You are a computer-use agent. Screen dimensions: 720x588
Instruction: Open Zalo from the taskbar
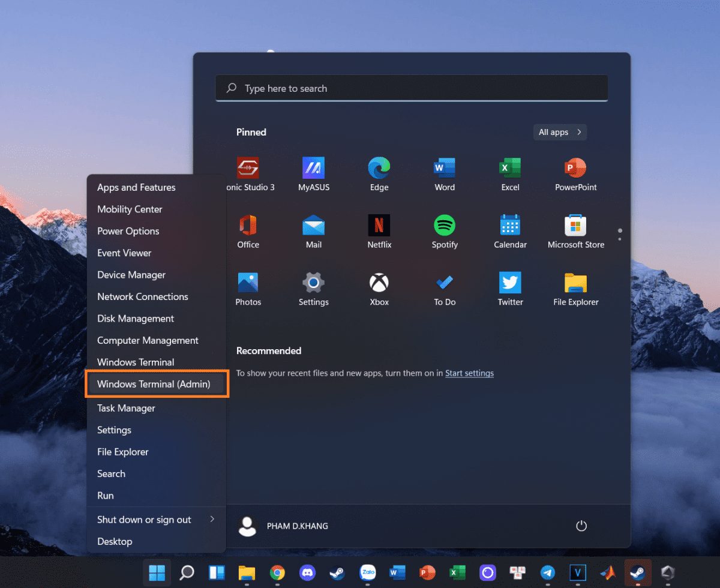pos(367,573)
